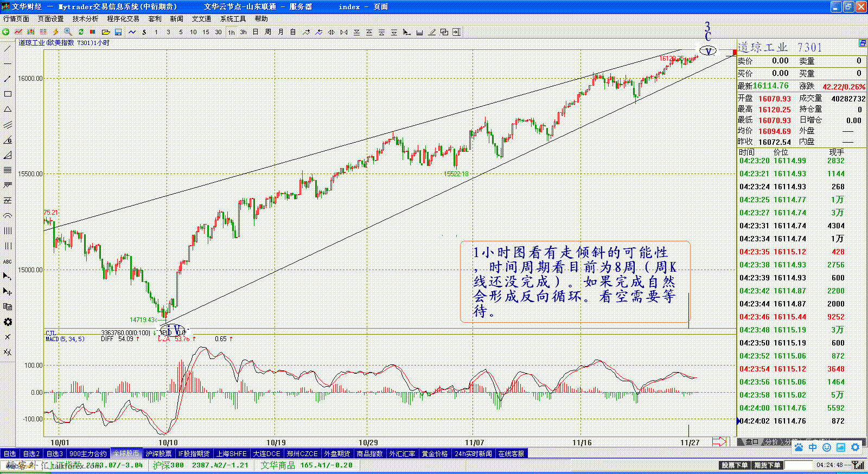Select the parallel channel lines tool
The width and height of the screenshot is (868, 474).
click(8, 125)
